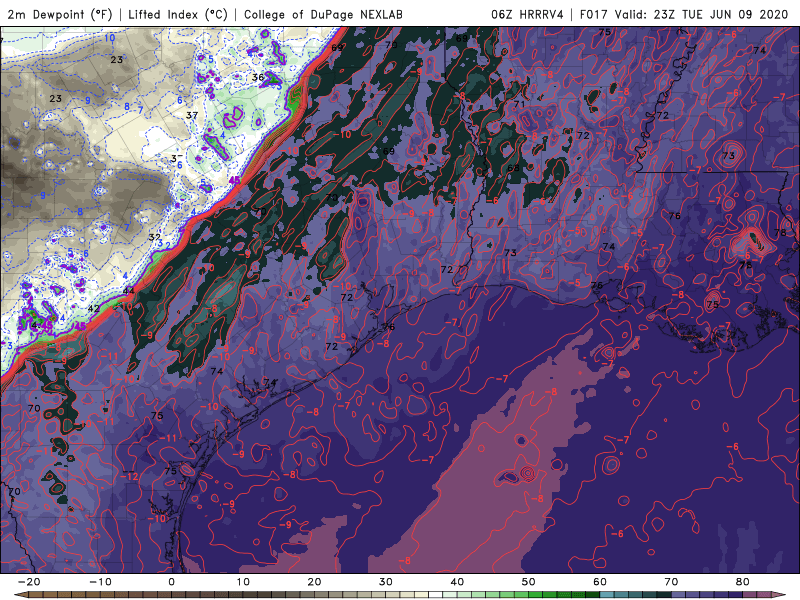Select 'College of DuPage NEXLAB' header text
The height and width of the screenshot is (600, 800).
tap(323, 14)
